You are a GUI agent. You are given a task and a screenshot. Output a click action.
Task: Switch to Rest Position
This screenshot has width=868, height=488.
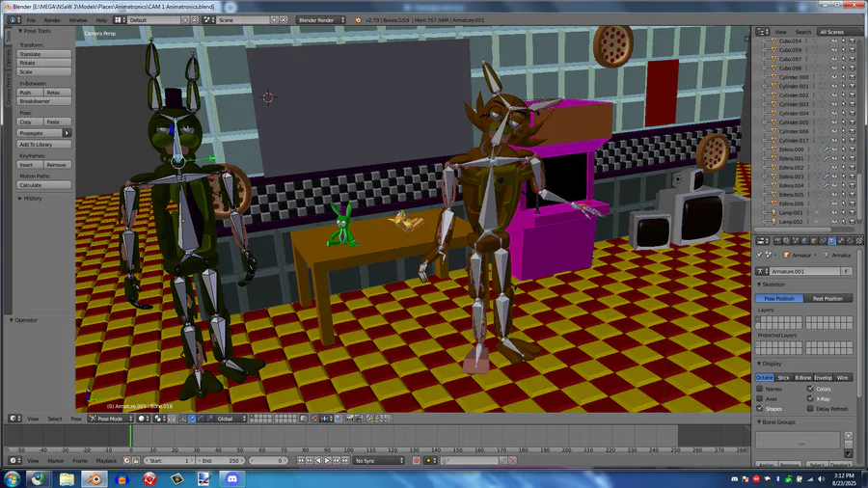tap(828, 298)
